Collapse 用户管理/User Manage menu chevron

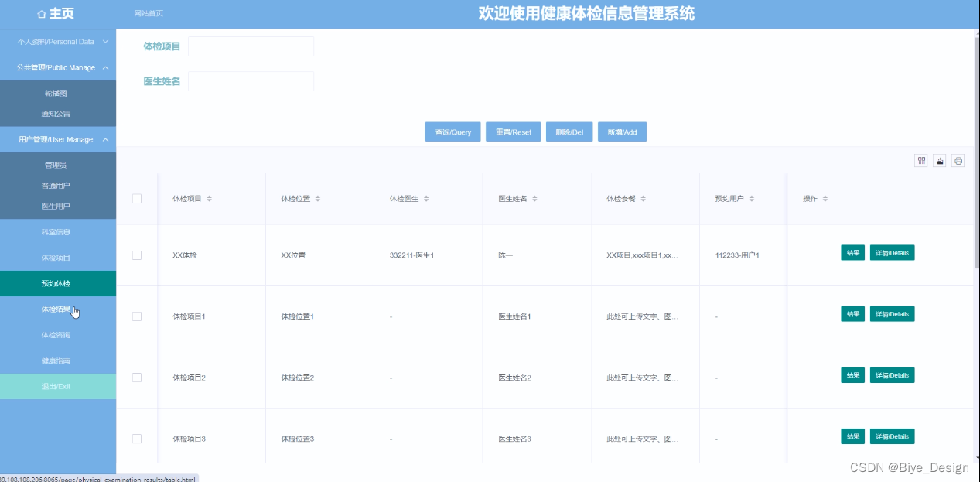[105, 139]
